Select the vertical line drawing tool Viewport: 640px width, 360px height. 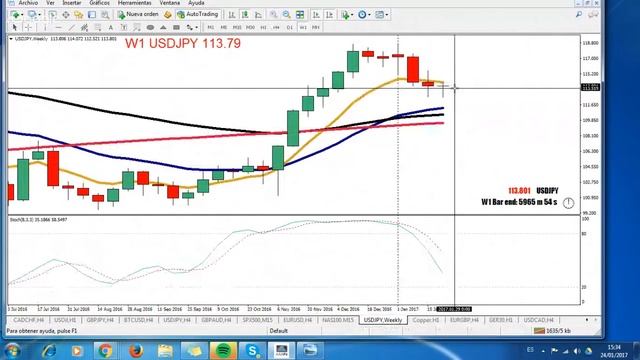pyautogui.click(x=45, y=27)
